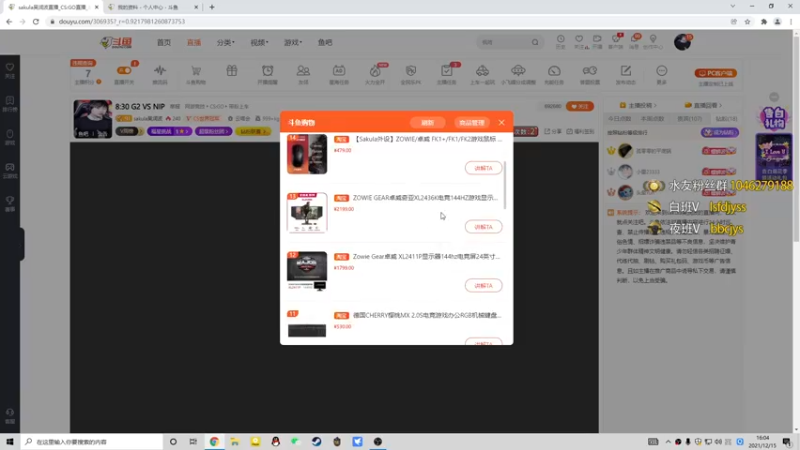
Task: Open the gift box tool icon
Action: [x=232, y=70]
